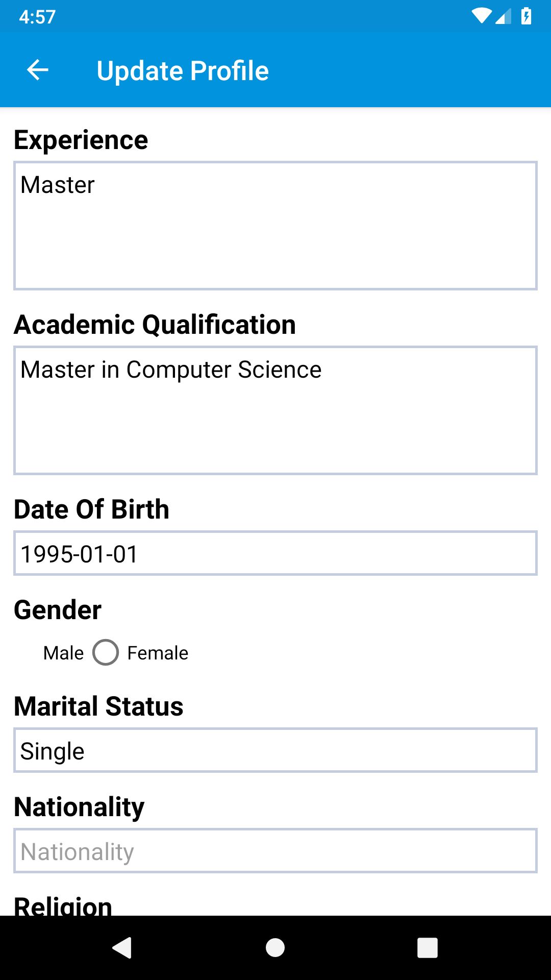Image resolution: width=551 pixels, height=980 pixels.
Task: Tap the back arrow in the header
Action: [x=37, y=70]
